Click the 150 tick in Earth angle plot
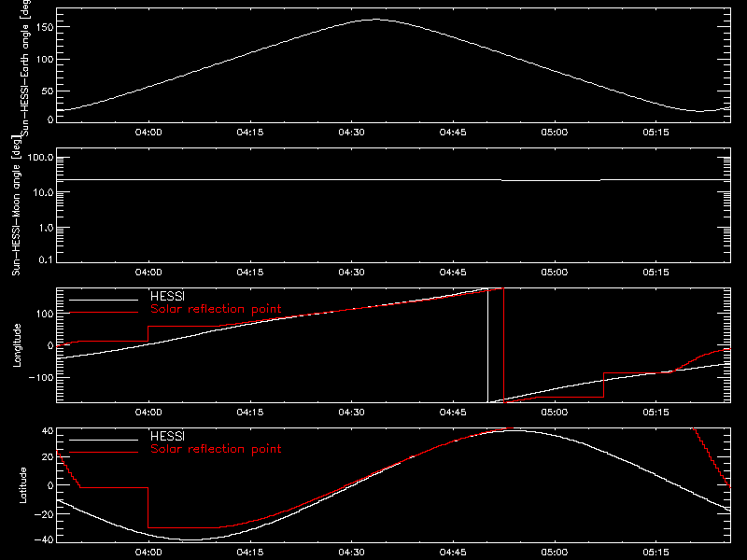 (x=44, y=27)
